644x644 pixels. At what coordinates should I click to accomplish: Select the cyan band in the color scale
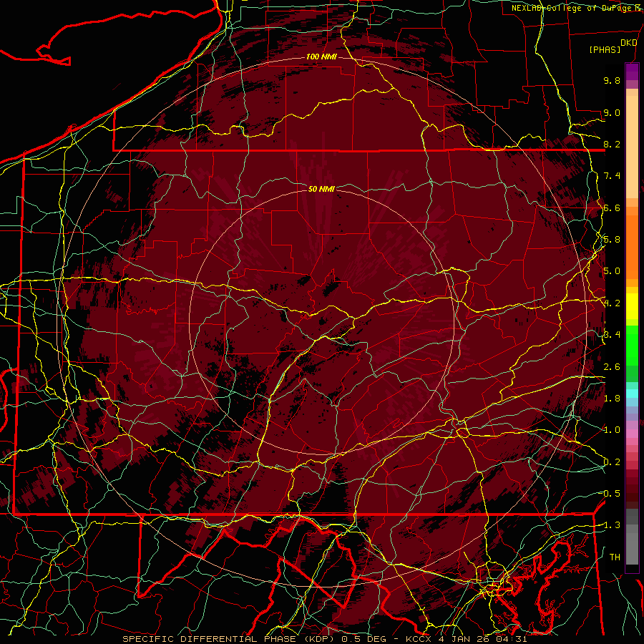pos(632,394)
